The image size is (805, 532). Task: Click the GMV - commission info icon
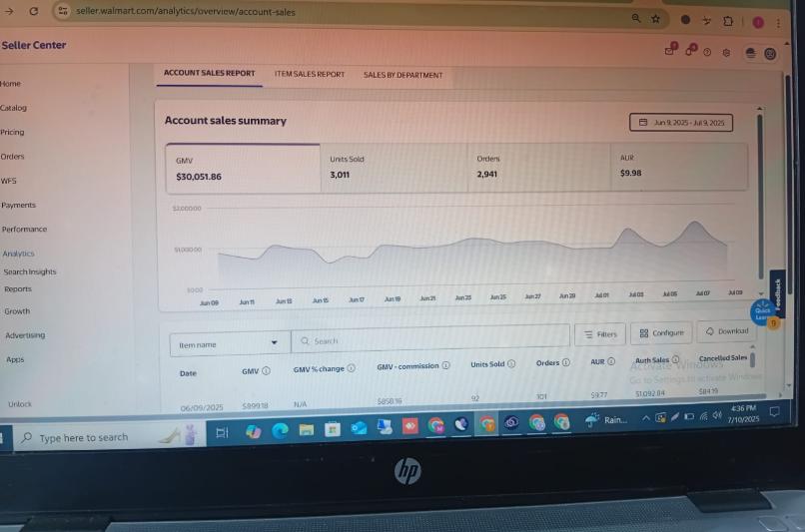[446, 365]
